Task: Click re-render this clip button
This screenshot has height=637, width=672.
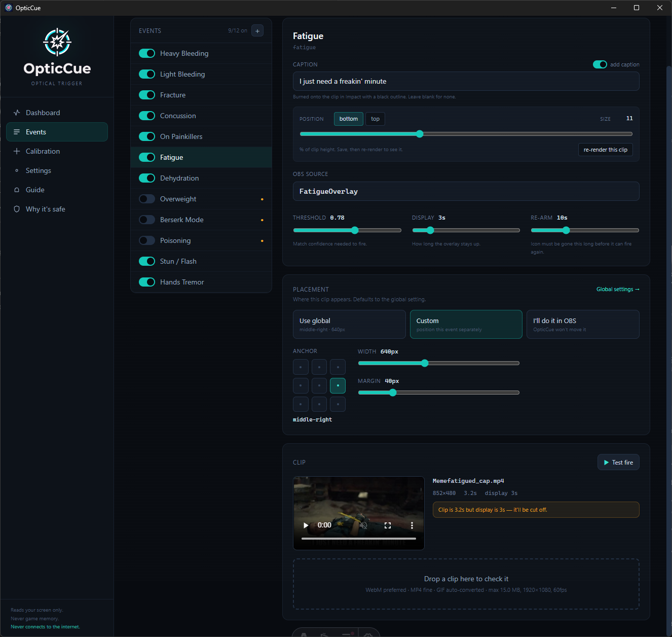Action: pyautogui.click(x=605, y=150)
